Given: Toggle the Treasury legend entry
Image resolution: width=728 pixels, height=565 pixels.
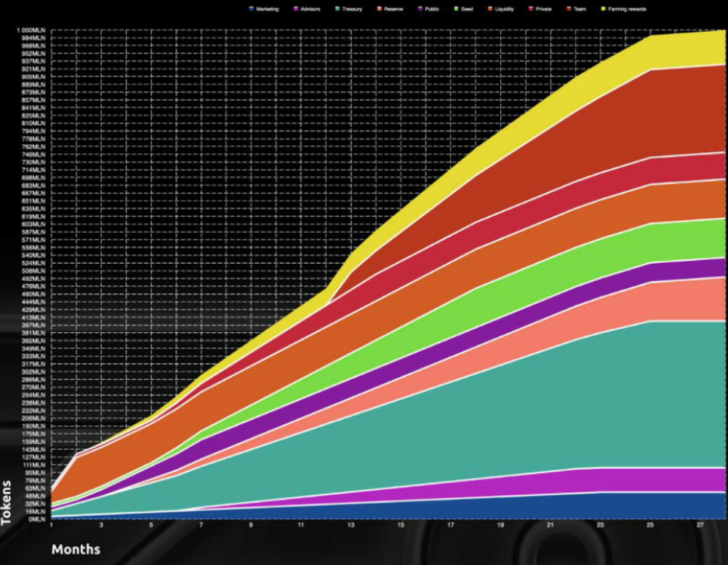Looking at the screenshot, I should coord(351,9).
